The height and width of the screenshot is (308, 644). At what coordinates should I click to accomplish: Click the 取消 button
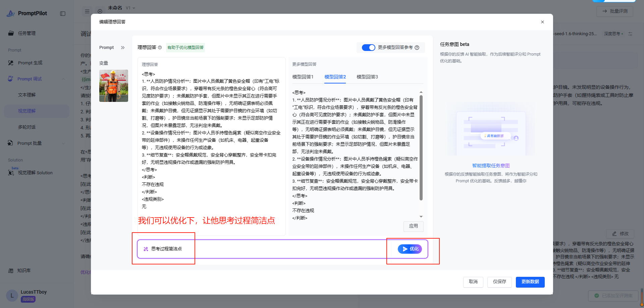473,282
